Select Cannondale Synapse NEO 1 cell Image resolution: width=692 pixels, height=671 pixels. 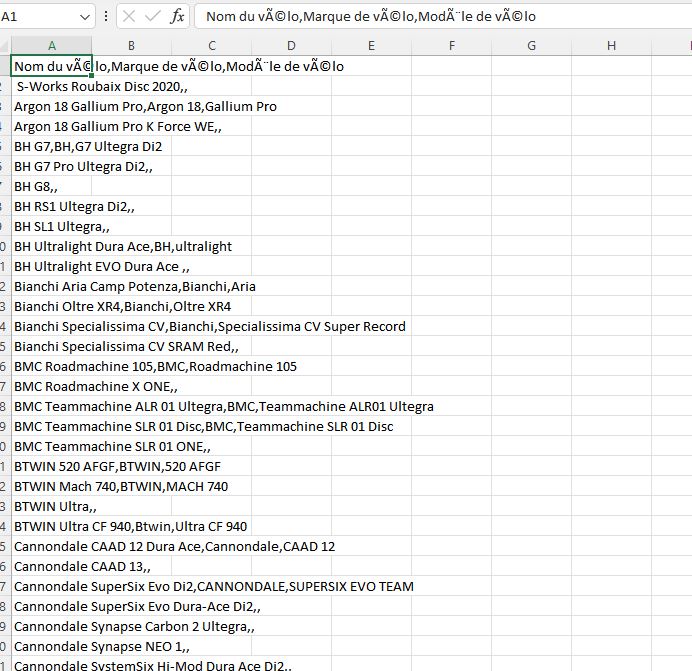[x=52, y=646]
